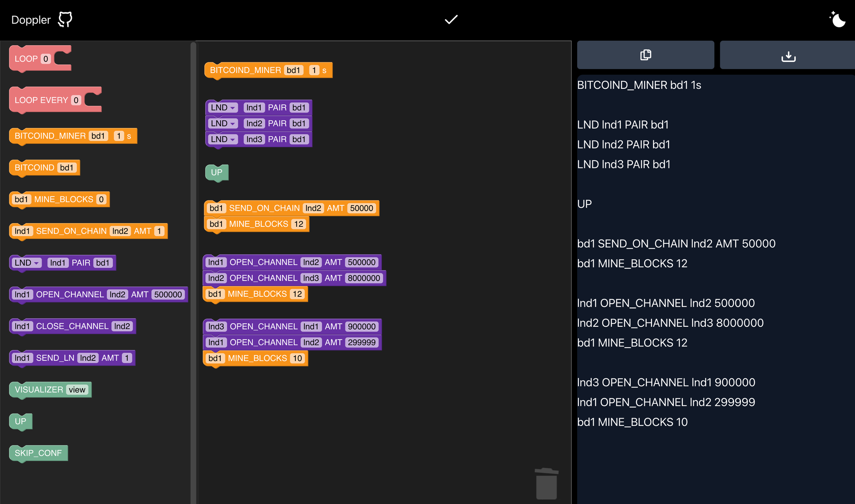Download the script using download icon

(788, 56)
